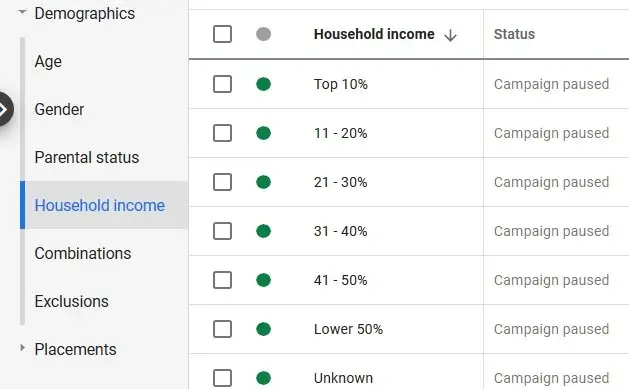Screen dimensions: 629x389
Task: Check the box for the Unknown row
Action: point(222,378)
